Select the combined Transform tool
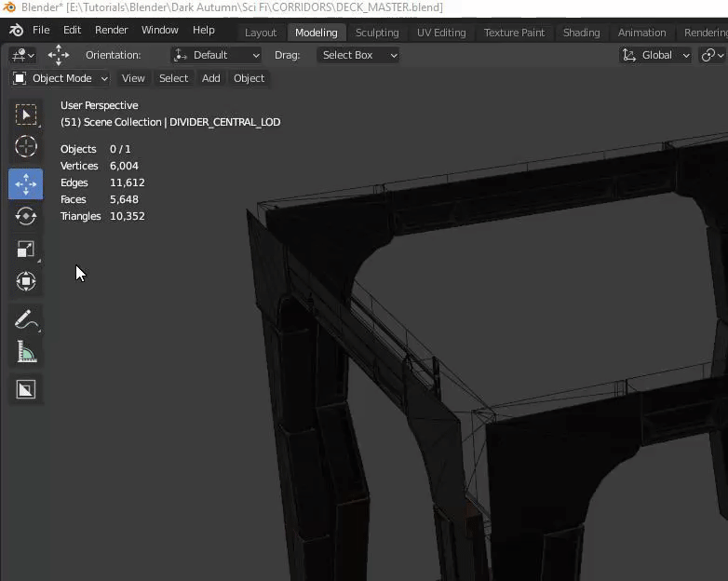The image size is (728, 581). coord(25,281)
